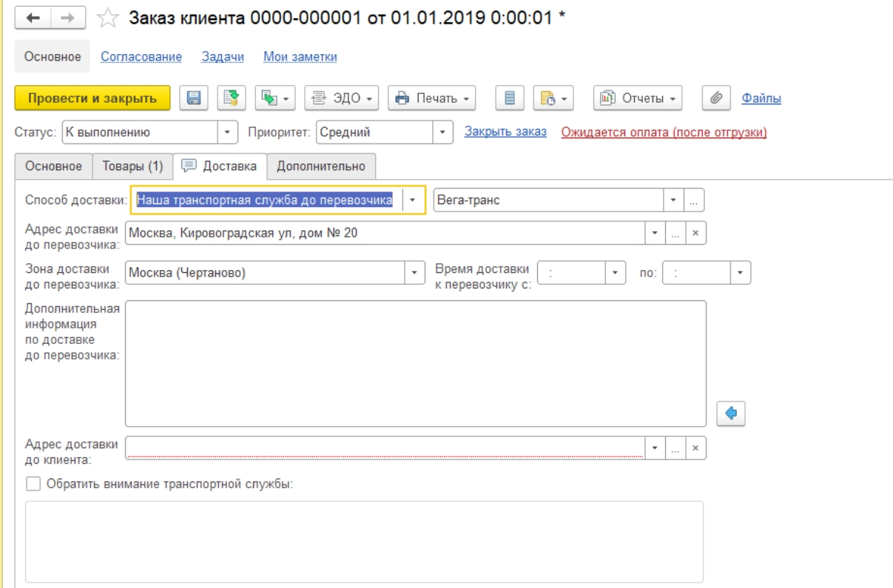Open the folder-with-clock icon menu
Image resolution: width=893 pixels, height=588 pixels.
point(553,98)
